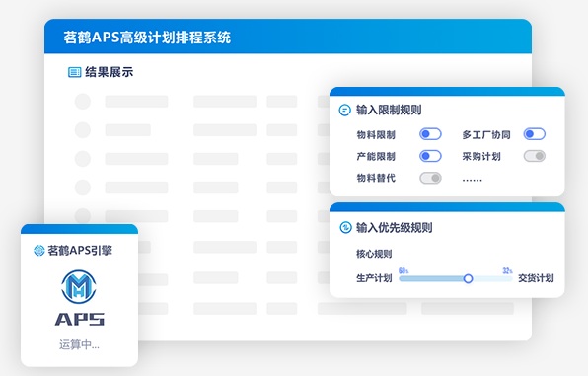Click the 物料替代 label
588x376 pixels.
pyautogui.click(x=376, y=178)
